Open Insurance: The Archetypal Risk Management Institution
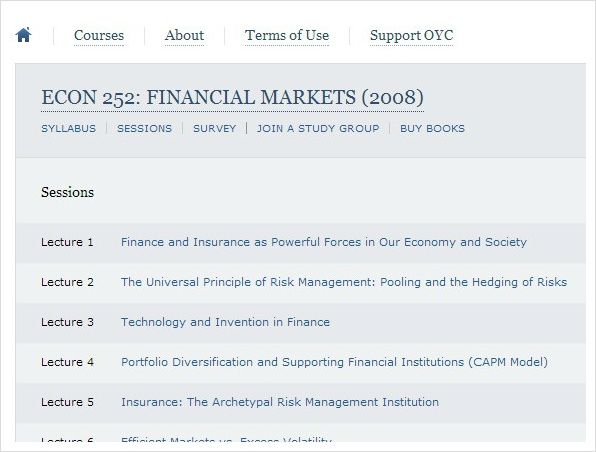Viewport: 596px width, 452px height. (x=280, y=402)
